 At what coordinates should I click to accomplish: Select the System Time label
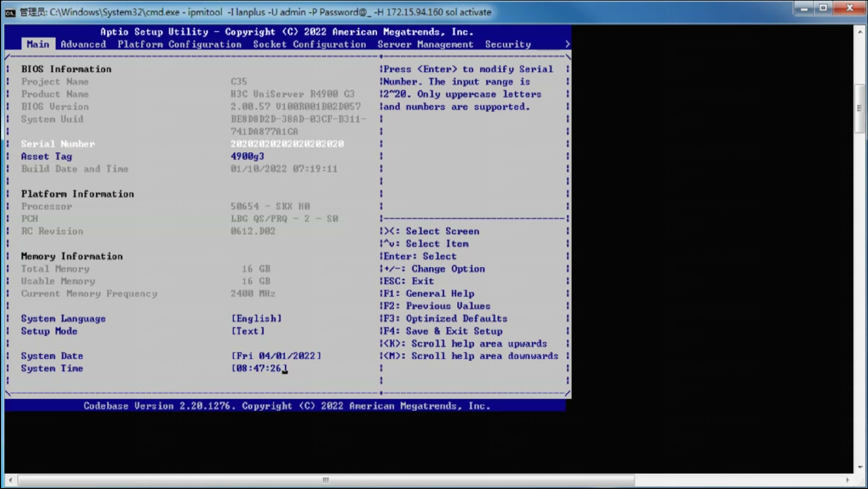(x=52, y=368)
